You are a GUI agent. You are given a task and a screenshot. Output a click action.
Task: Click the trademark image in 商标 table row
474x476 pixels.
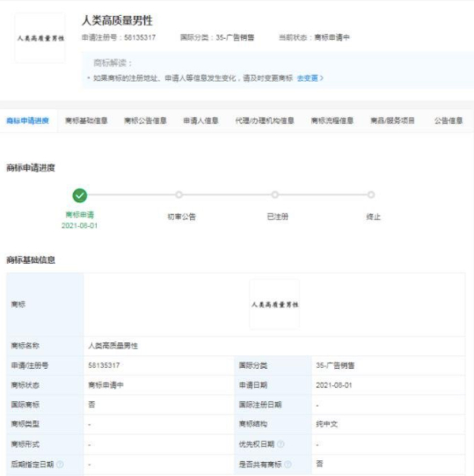[x=274, y=304]
